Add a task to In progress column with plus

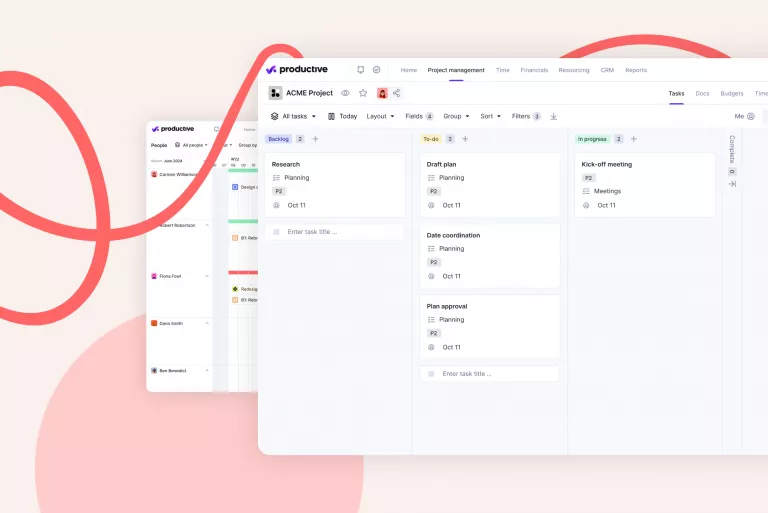tap(633, 139)
